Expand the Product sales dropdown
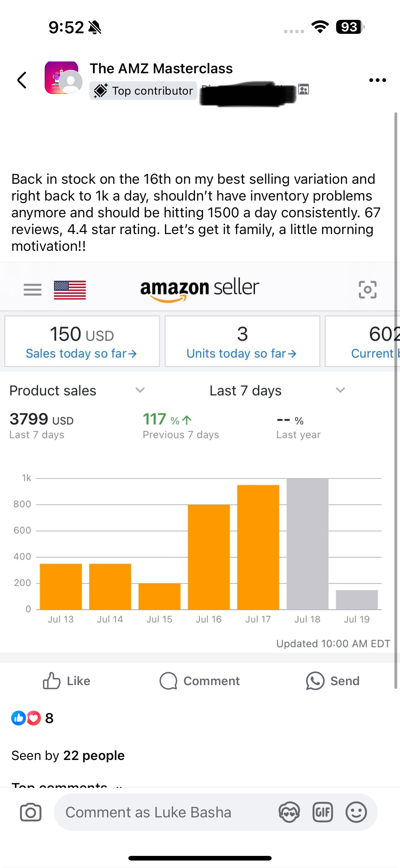 coord(140,390)
